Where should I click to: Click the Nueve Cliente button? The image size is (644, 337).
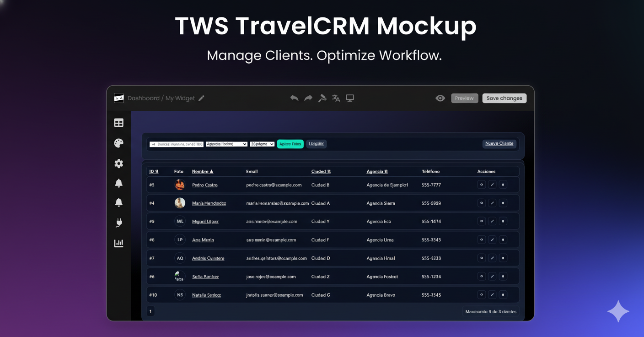tap(499, 143)
